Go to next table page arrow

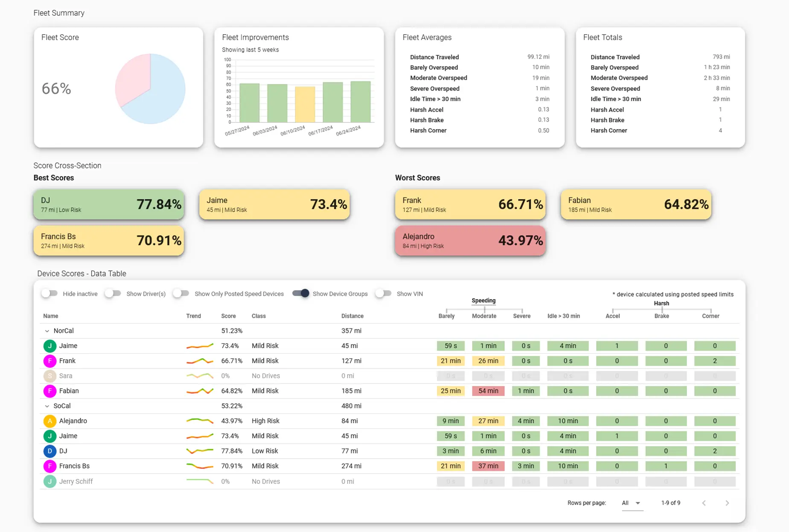point(727,503)
